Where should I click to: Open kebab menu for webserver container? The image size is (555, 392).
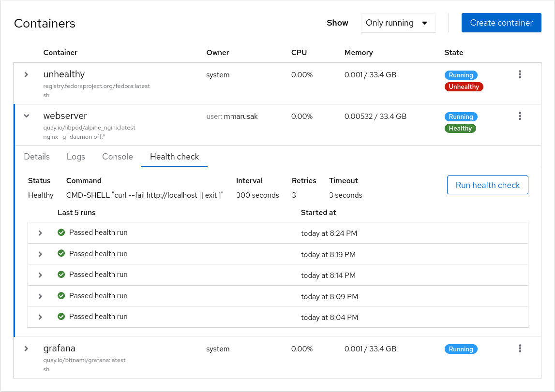(x=520, y=116)
